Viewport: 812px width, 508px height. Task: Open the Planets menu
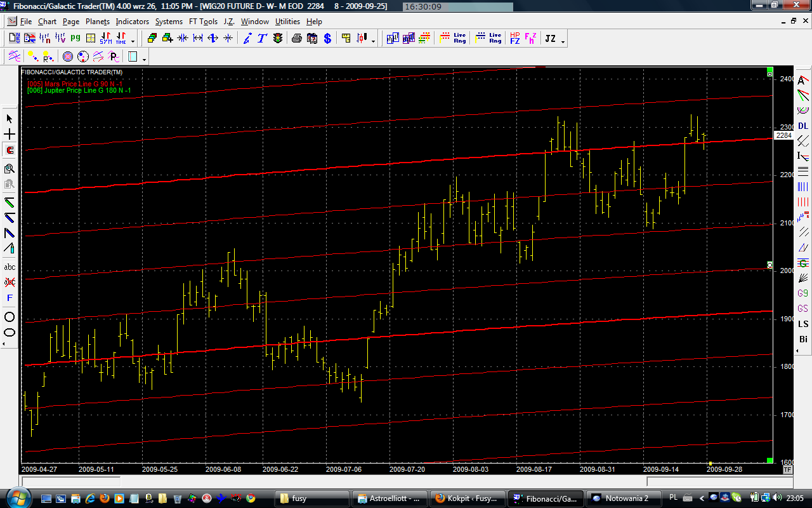pyautogui.click(x=98, y=21)
